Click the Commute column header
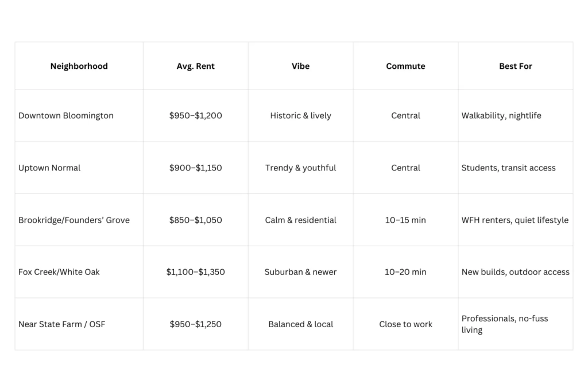 click(405, 66)
